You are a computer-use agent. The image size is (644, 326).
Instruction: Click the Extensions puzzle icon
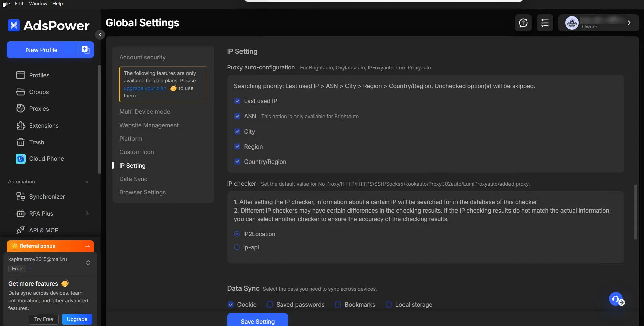coord(20,125)
